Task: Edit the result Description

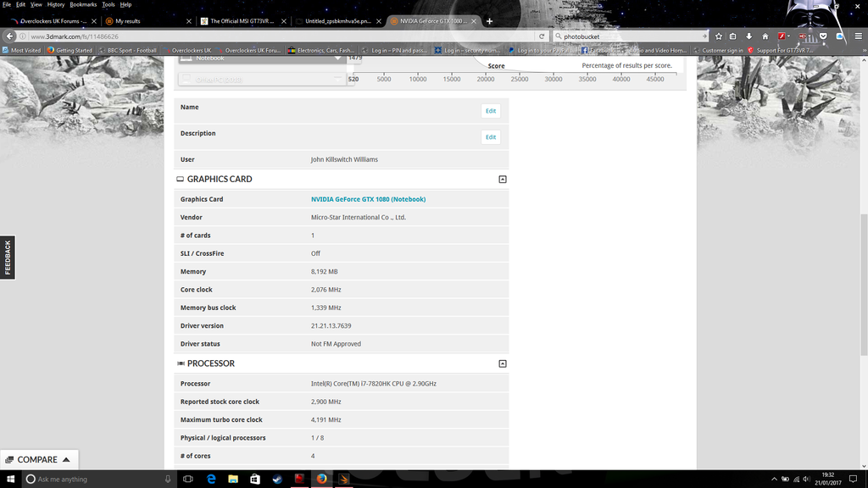Action: [491, 137]
